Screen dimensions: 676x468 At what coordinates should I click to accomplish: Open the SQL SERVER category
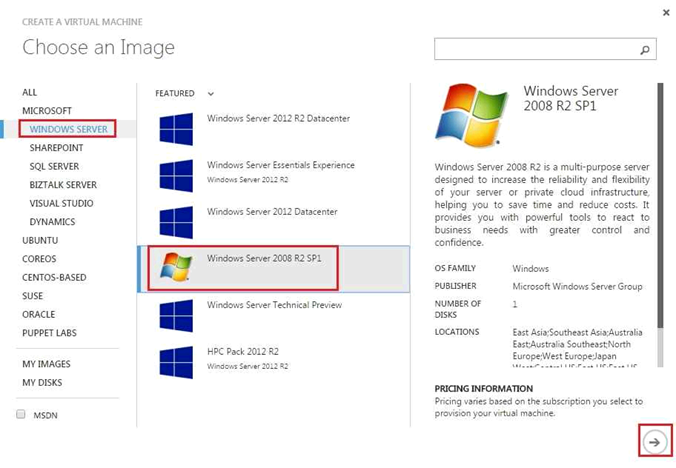[54, 166]
